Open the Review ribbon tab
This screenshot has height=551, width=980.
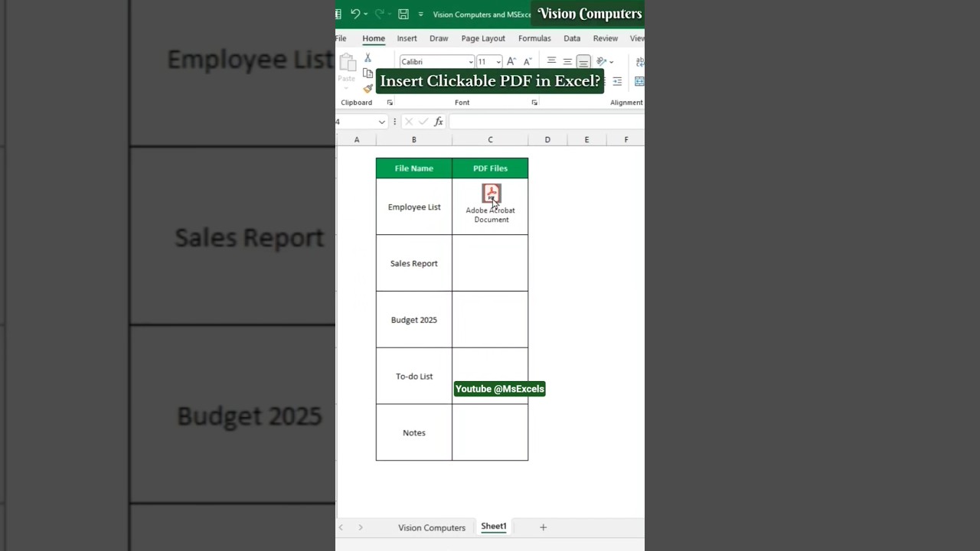click(x=605, y=38)
